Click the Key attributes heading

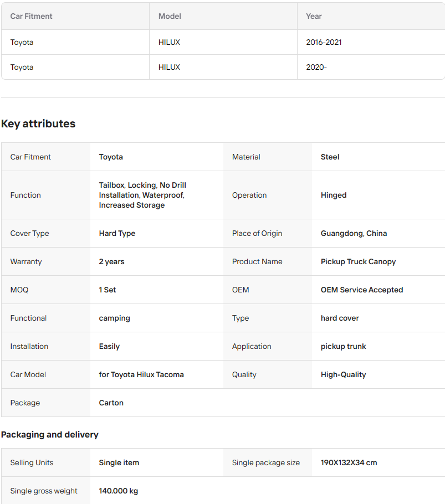point(38,124)
